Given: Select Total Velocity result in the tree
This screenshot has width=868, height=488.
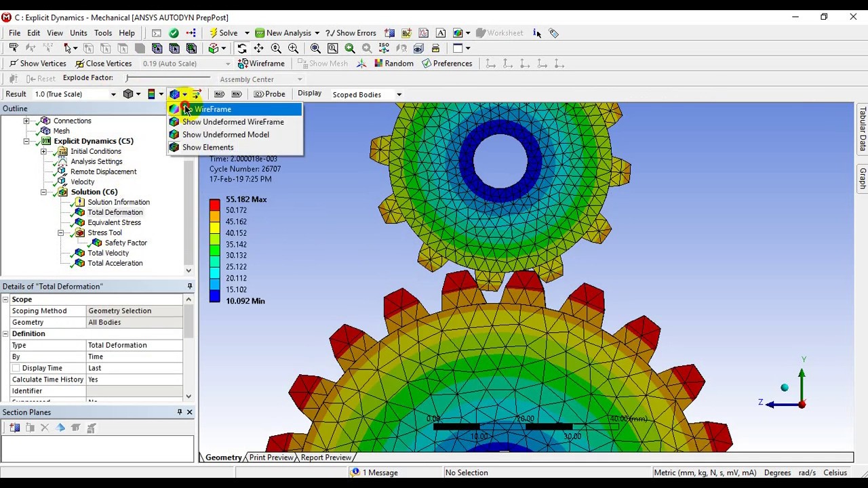Looking at the screenshot, I should click(x=108, y=253).
